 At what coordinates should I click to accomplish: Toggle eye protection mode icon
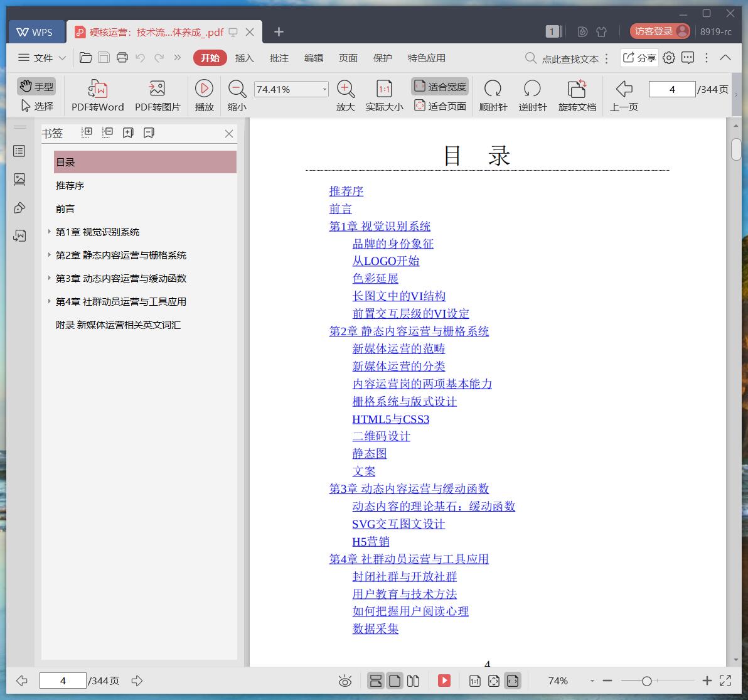(x=345, y=681)
